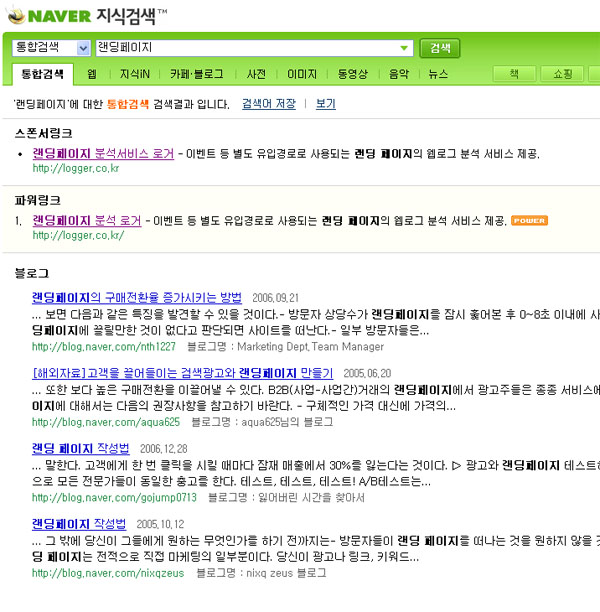This screenshot has height=612, width=600.
Task: Open sponsor link 랜딩페이지 분석서비스 로거
Action: pyautogui.click(x=103, y=153)
